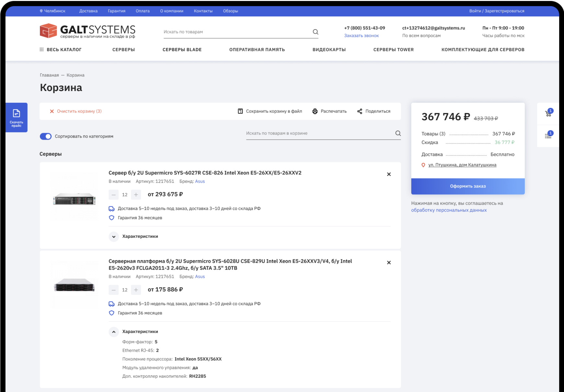This screenshot has width=564, height=392.
Task: Click the Share cart icon
Action: pos(359,111)
